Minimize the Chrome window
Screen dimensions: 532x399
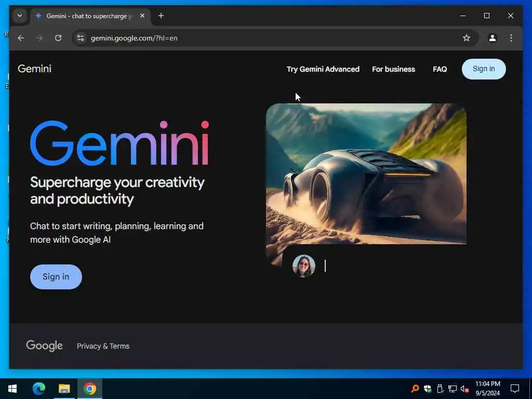[x=463, y=16]
